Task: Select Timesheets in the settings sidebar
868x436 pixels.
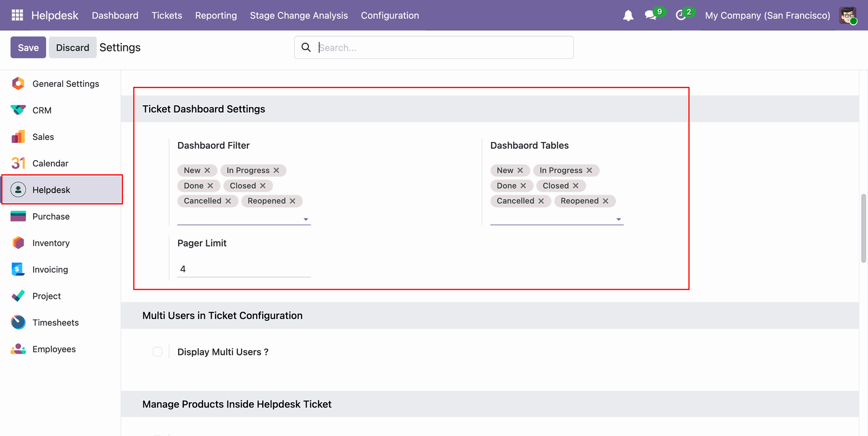Action: click(61, 322)
